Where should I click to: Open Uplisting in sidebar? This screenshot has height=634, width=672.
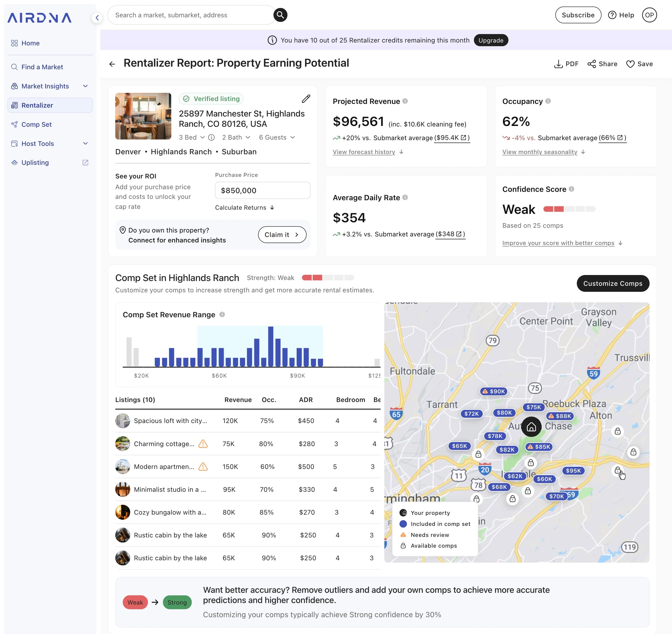click(x=50, y=162)
